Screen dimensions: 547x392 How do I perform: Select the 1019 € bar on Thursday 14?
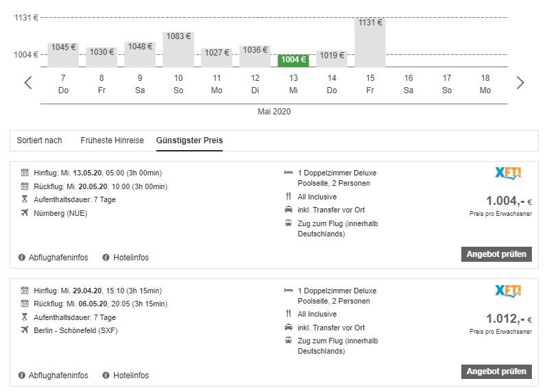[x=331, y=58]
